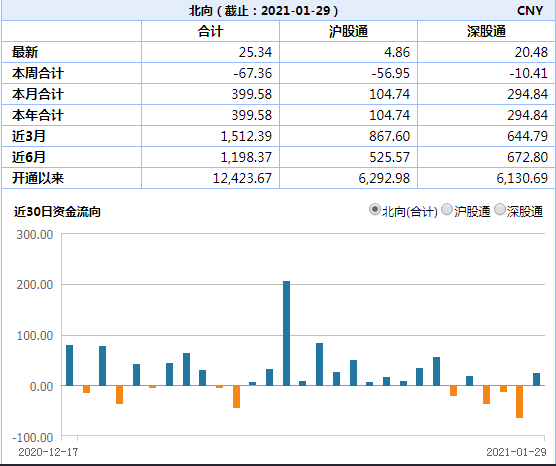Select the 北向(合计) radio button
Image resolution: width=556 pixels, height=466 pixels.
click(x=374, y=210)
